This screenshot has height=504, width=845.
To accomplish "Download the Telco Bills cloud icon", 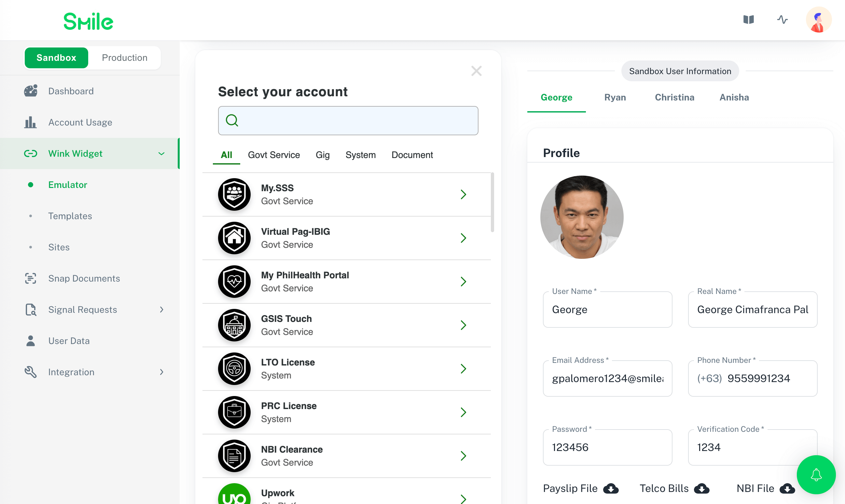I will [701, 488].
